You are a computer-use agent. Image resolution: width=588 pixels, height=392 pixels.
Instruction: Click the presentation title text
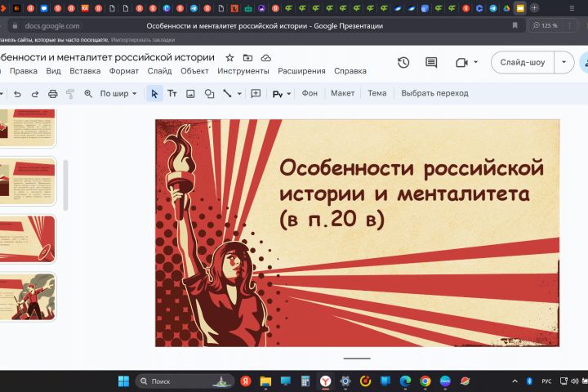click(107, 57)
